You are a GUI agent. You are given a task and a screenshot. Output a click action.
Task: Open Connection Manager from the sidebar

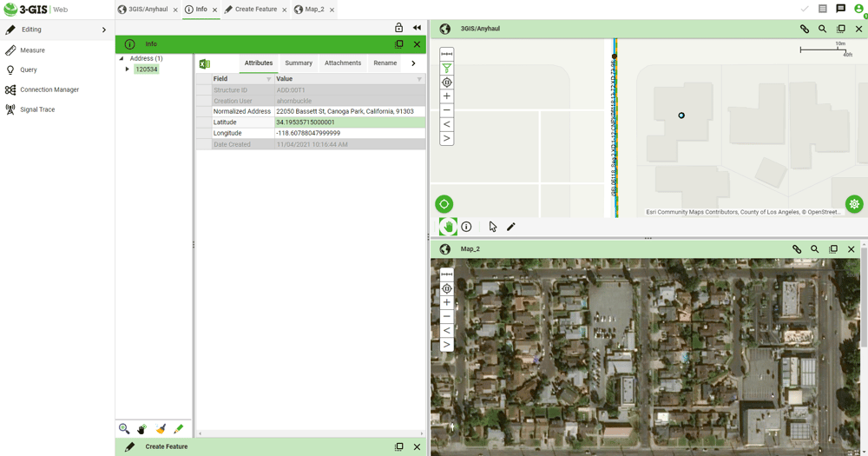[49, 89]
